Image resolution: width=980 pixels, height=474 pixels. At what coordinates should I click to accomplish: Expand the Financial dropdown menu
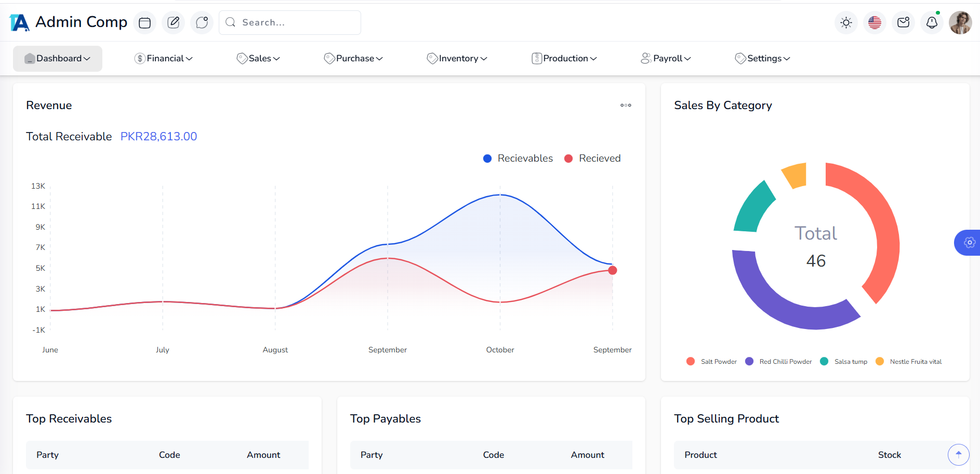[x=163, y=59]
